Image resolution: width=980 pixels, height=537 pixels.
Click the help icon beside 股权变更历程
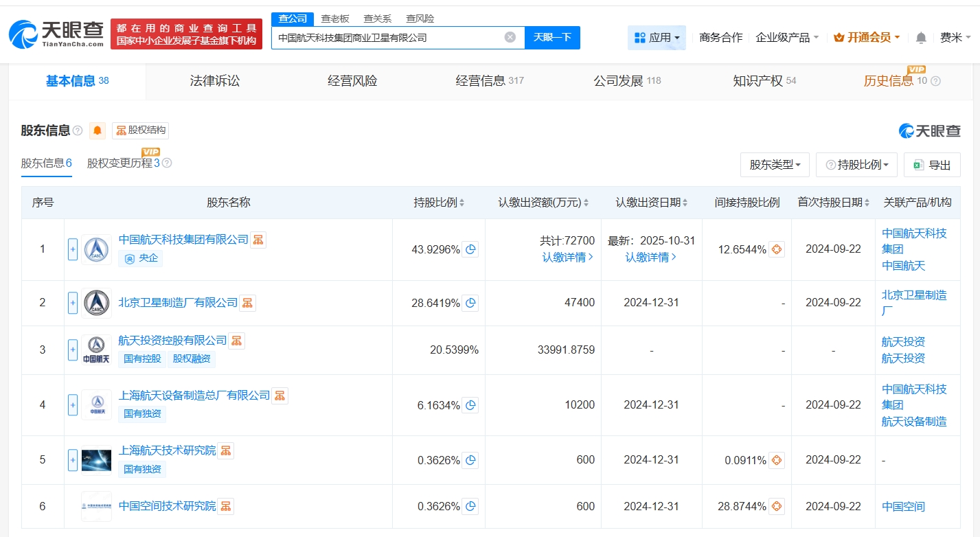tap(166, 163)
